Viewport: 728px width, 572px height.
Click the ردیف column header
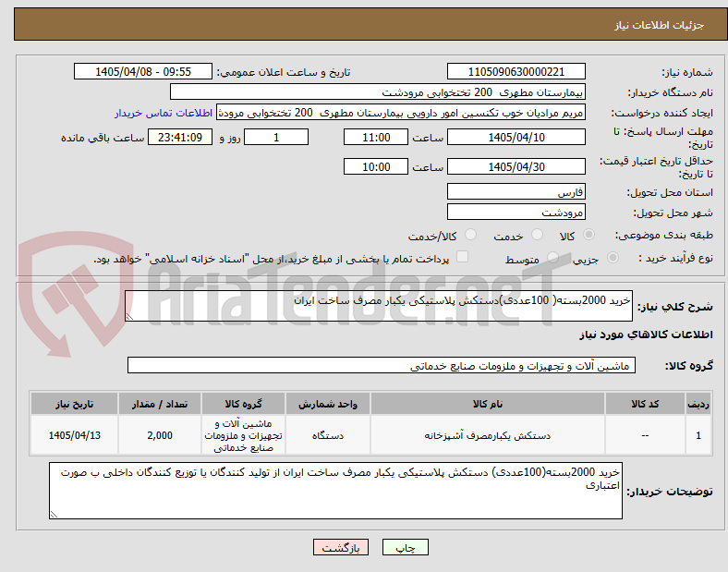(x=698, y=404)
